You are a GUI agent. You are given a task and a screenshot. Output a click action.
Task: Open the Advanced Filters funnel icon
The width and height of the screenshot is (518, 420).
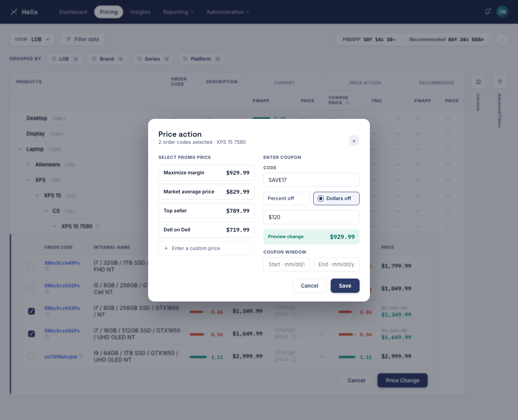tap(500, 82)
